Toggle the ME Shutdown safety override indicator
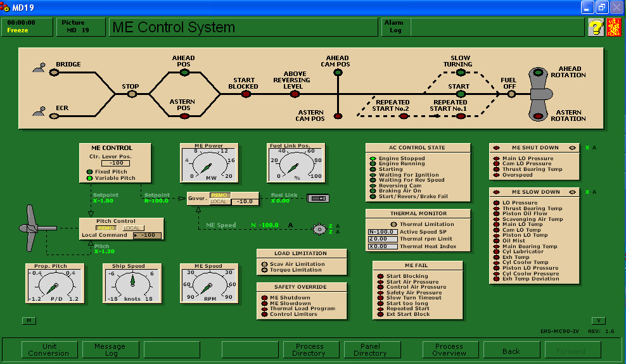Screen dimensions: 626x364 point(264,298)
